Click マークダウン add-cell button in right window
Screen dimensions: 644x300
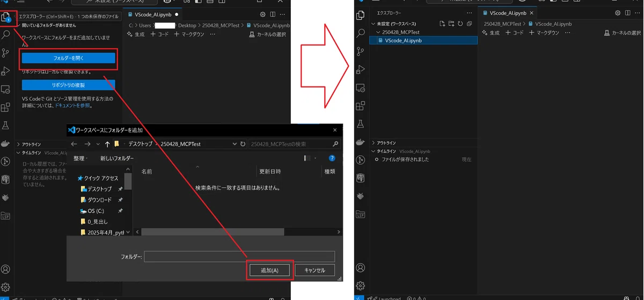click(544, 33)
